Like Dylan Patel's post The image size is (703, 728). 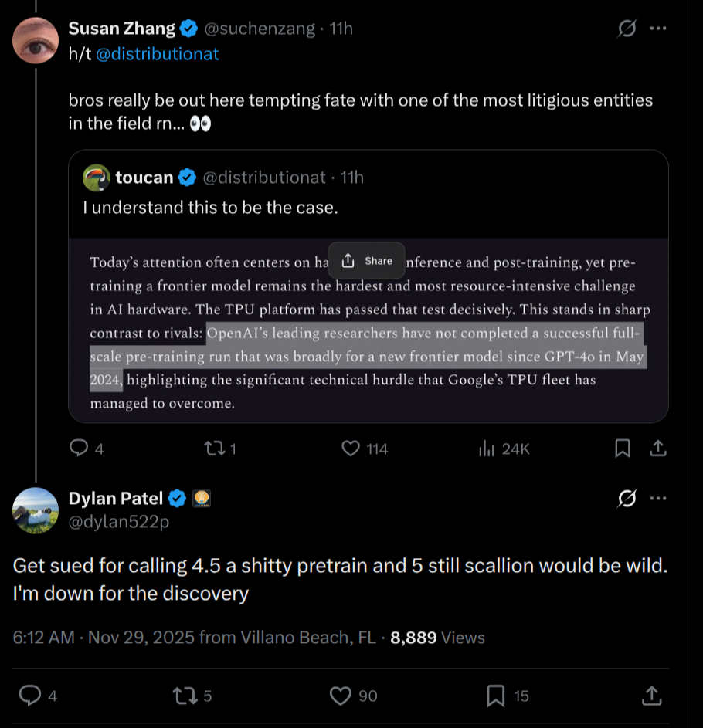pos(341,696)
